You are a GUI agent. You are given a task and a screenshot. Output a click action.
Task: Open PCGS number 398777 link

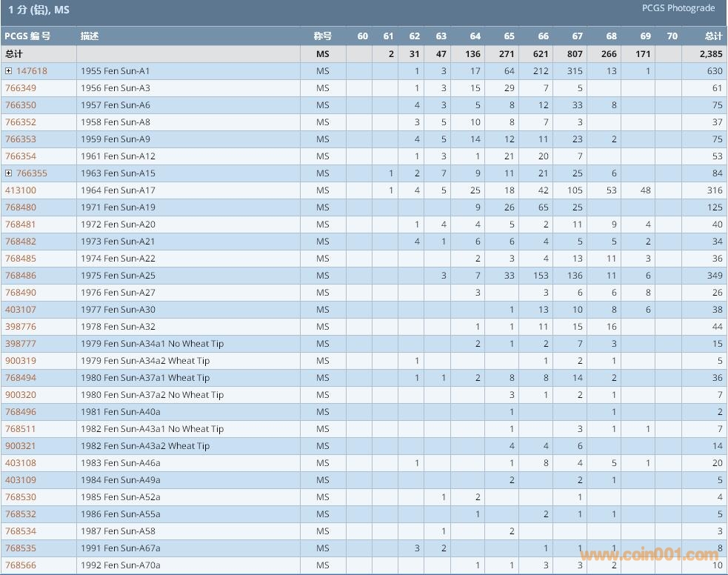point(21,344)
